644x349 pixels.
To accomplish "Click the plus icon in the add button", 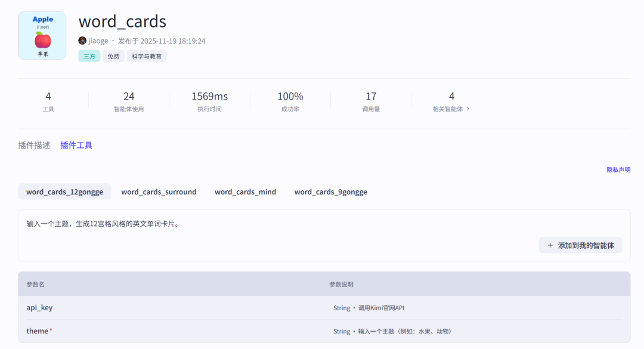I will [x=550, y=245].
